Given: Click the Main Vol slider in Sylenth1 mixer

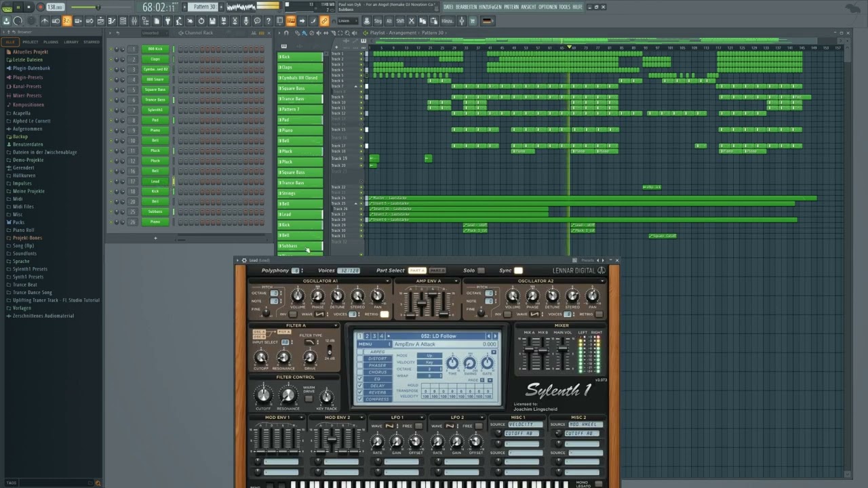Looking at the screenshot, I should pyautogui.click(x=562, y=348).
